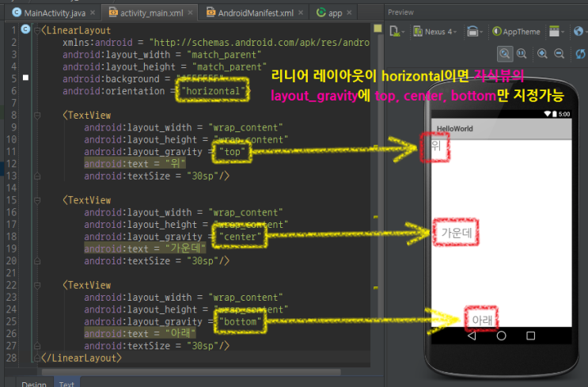Viewport: 588px width, 387px height.
Task: Click the app tab's Gradle icon
Action: (x=321, y=13)
